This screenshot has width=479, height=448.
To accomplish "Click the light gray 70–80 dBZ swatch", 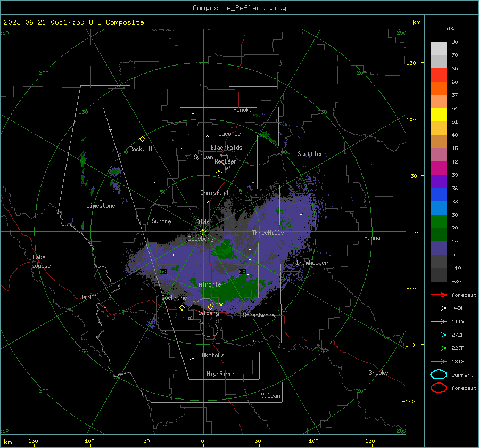I will [439, 48].
